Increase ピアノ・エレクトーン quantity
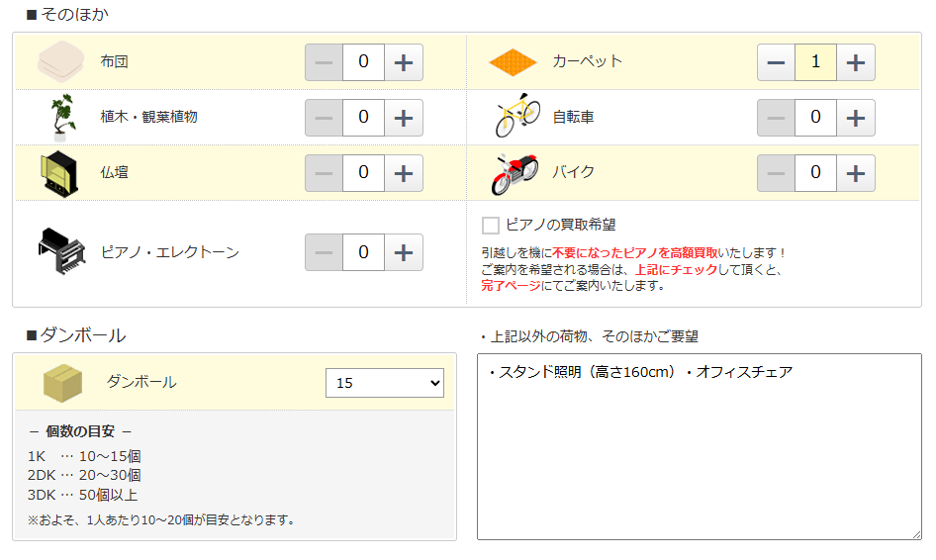The height and width of the screenshot is (560, 936). [403, 252]
